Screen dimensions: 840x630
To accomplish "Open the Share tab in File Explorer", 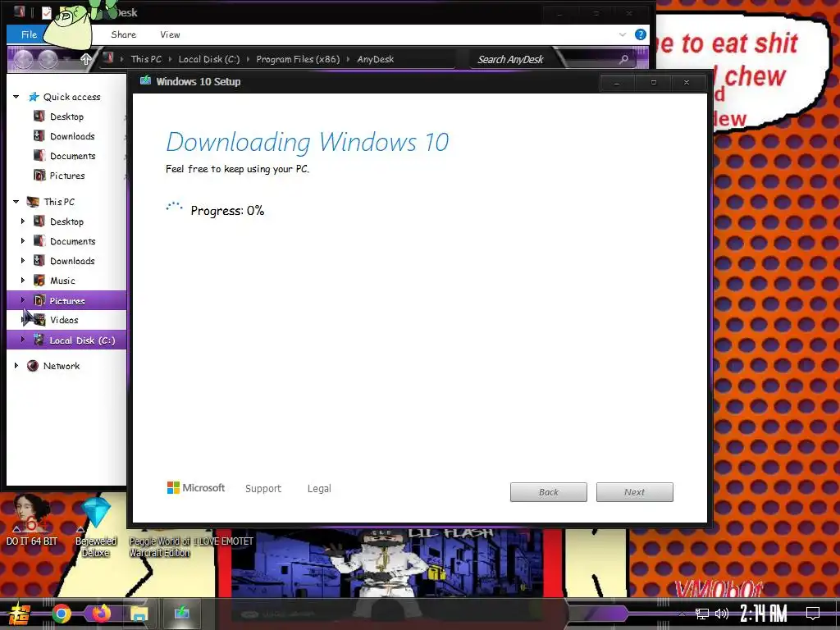I will (123, 34).
